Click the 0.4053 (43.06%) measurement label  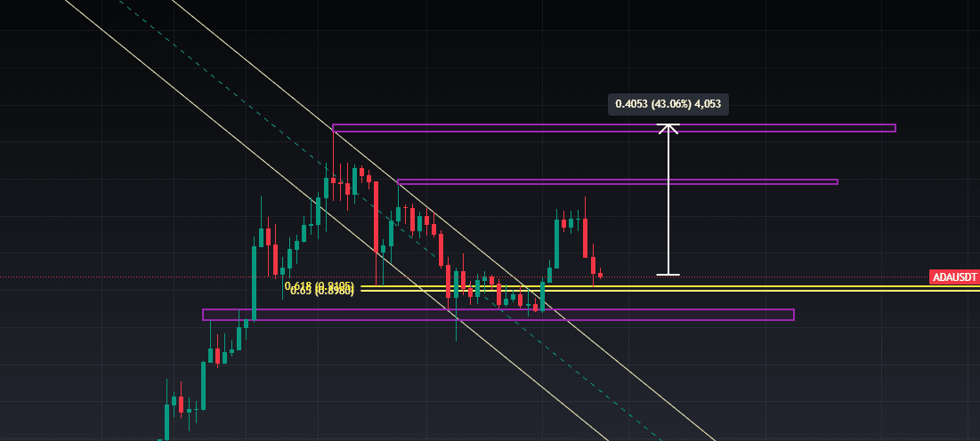pyautogui.click(x=668, y=104)
